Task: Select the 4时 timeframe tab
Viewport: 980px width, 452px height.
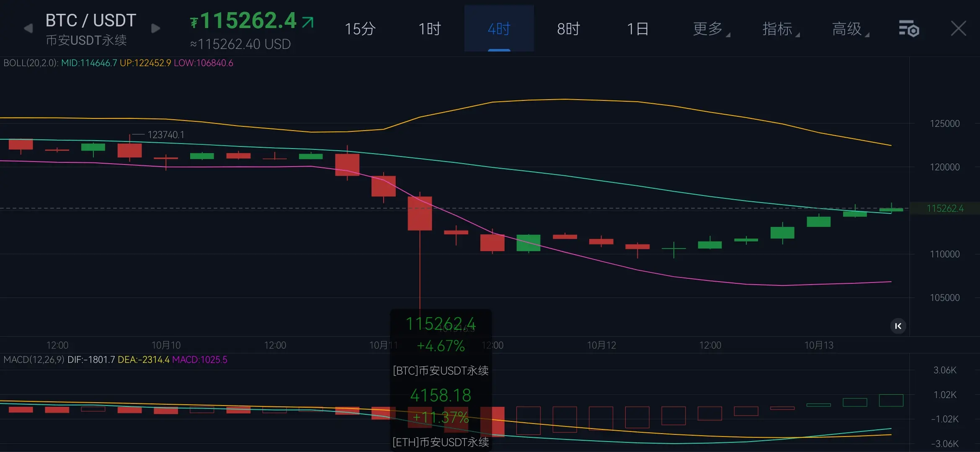Action: point(499,29)
